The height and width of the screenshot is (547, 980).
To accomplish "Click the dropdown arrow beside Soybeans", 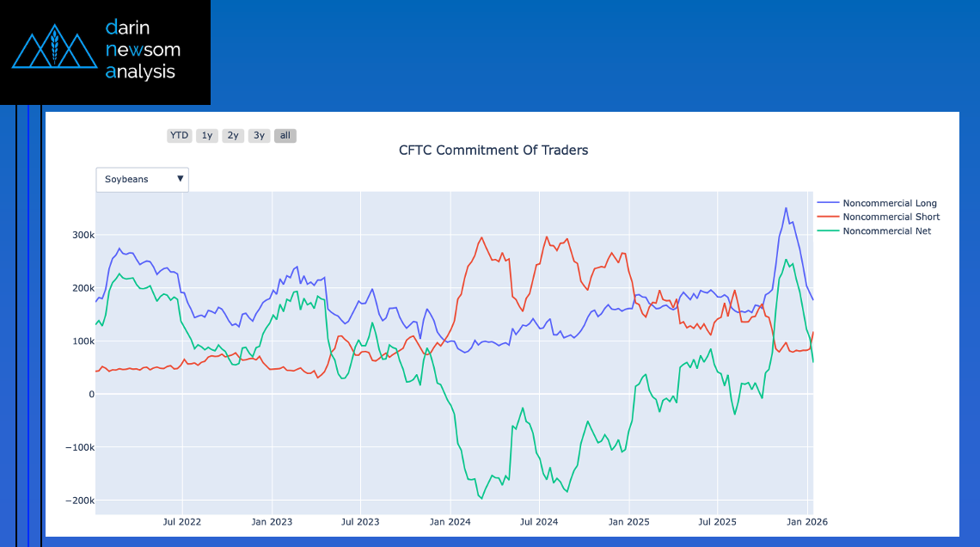I will coord(180,179).
